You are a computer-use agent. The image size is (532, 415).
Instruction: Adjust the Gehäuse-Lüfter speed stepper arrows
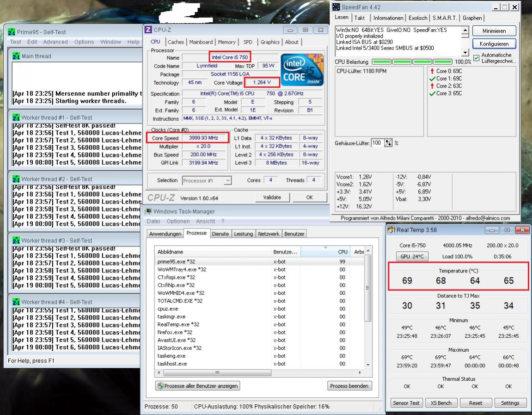click(x=388, y=143)
